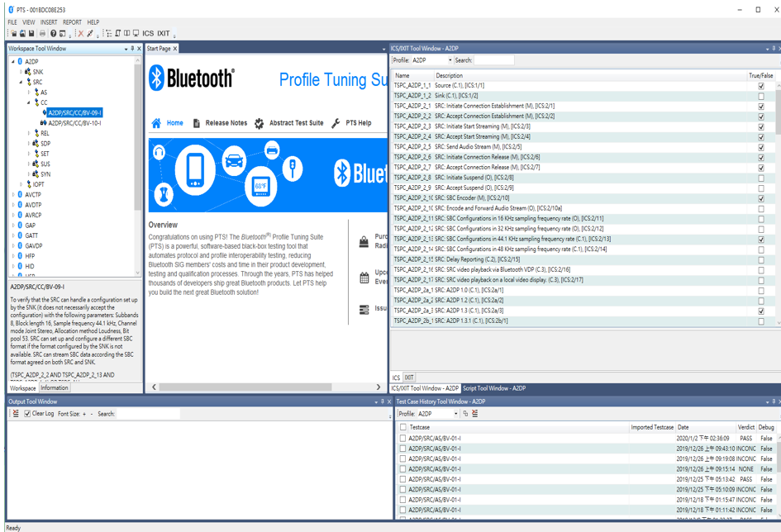Switch to the IXIT tab
This screenshot has width=781, height=532.
(409, 378)
